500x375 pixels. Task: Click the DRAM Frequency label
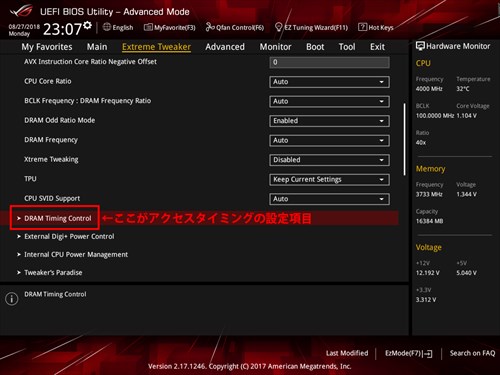51,140
